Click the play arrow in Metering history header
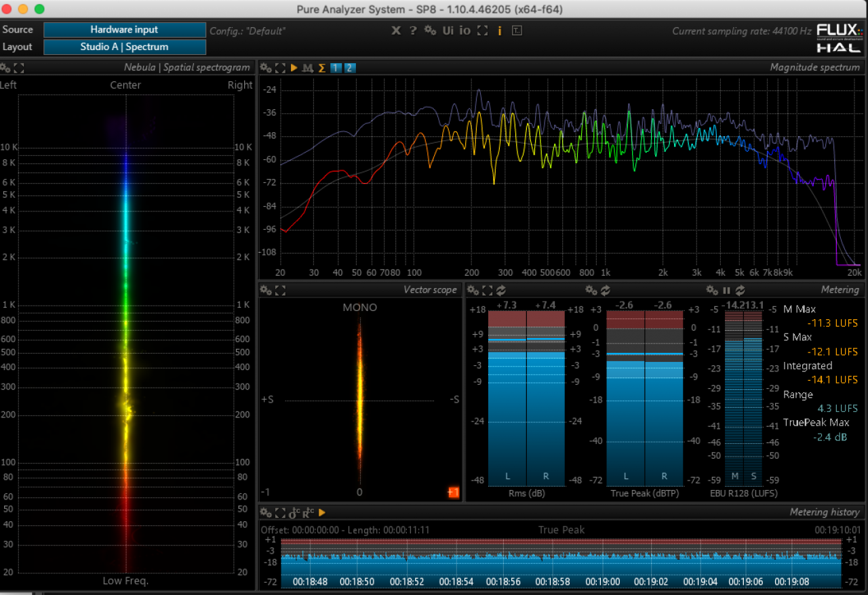The height and width of the screenshot is (595, 868). click(x=322, y=512)
